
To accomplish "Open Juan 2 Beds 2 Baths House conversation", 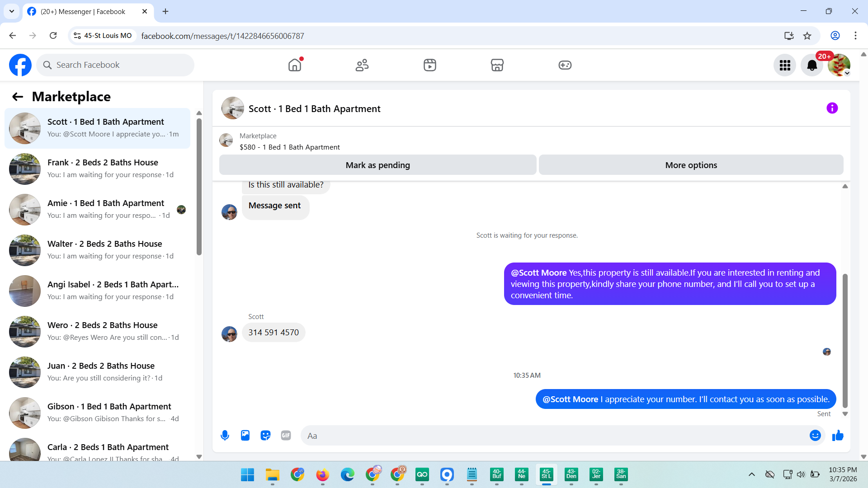I will point(97,372).
